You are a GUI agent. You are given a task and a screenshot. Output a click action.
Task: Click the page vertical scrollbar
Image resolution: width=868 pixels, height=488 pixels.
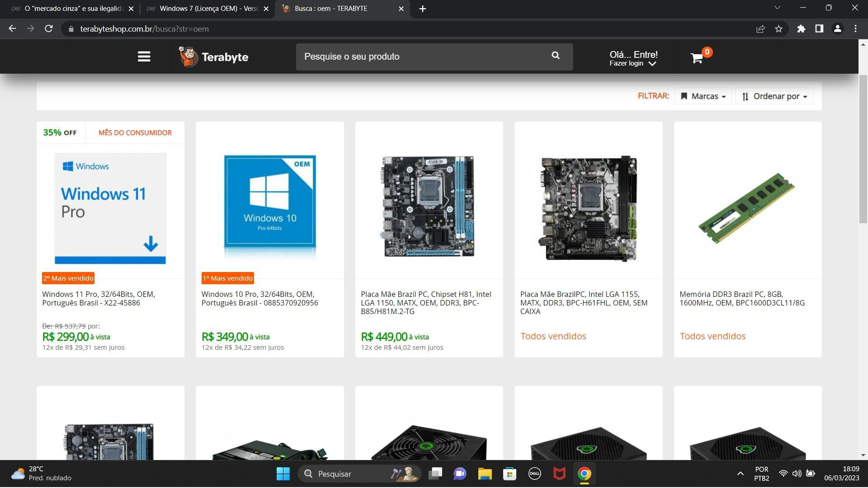point(863,149)
